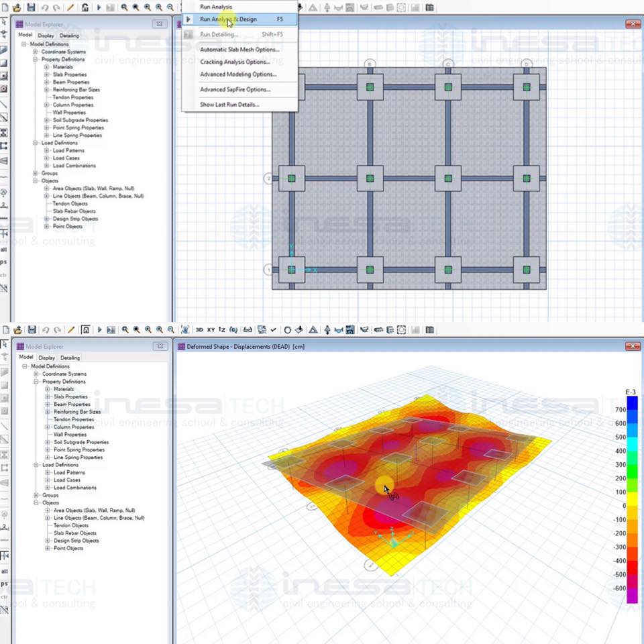This screenshot has width=644, height=644.
Task: Expand Groups node in lower Model Explorer
Action: pyautogui.click(x=36, y=495)
